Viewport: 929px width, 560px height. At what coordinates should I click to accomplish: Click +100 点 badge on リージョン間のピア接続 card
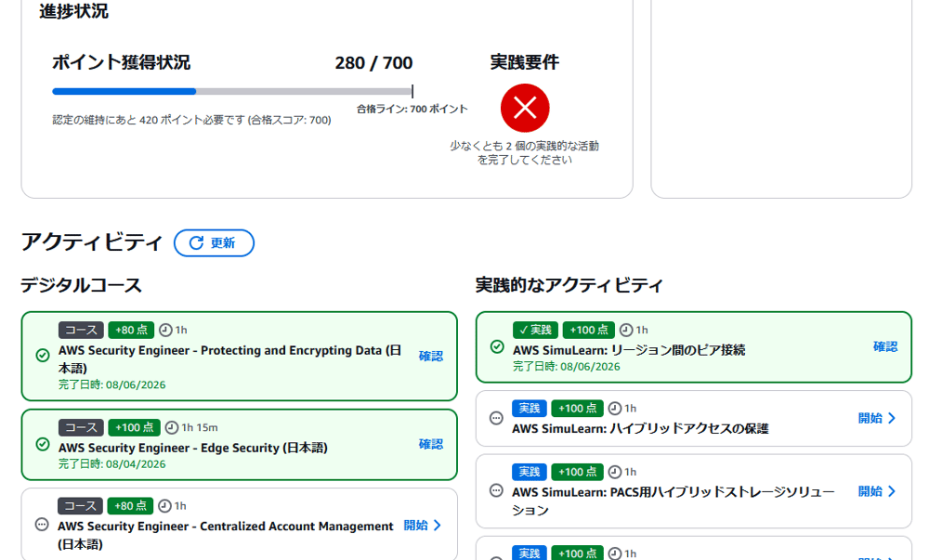tap(588, 330)
